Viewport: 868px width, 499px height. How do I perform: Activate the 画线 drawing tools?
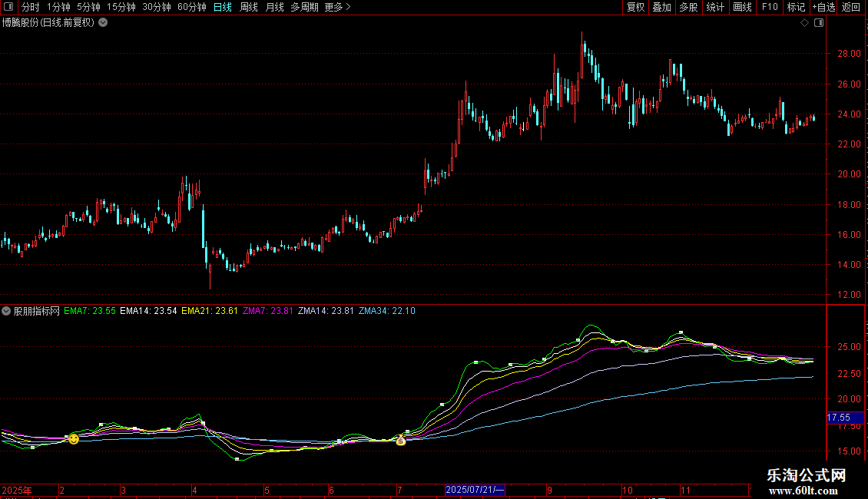pos(742,7)
